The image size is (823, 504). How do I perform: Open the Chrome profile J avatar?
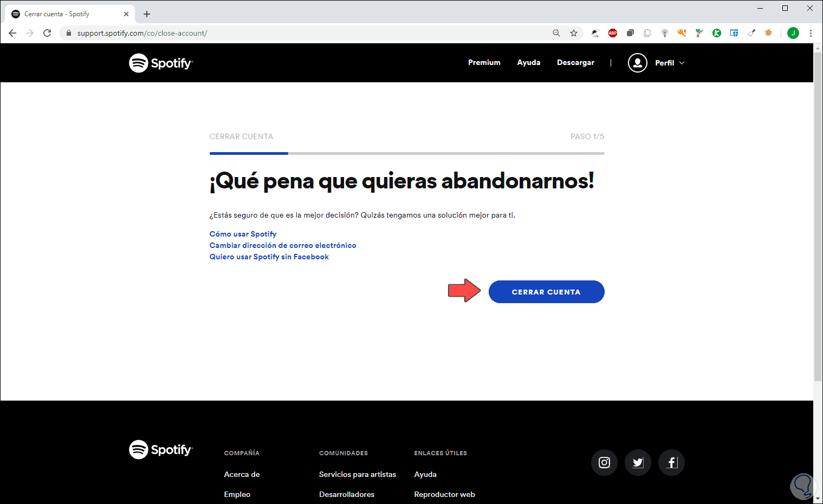point(793,33)
